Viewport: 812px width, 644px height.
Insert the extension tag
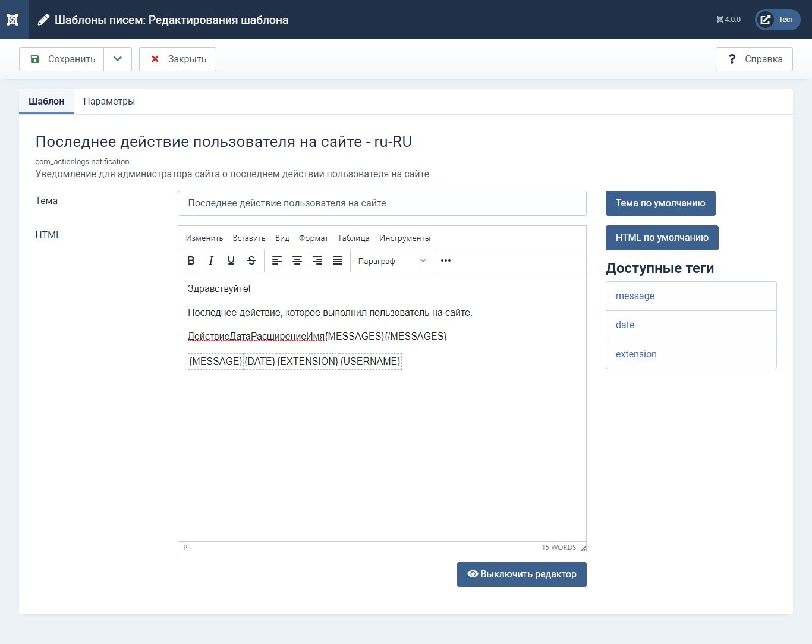(691, 354)
